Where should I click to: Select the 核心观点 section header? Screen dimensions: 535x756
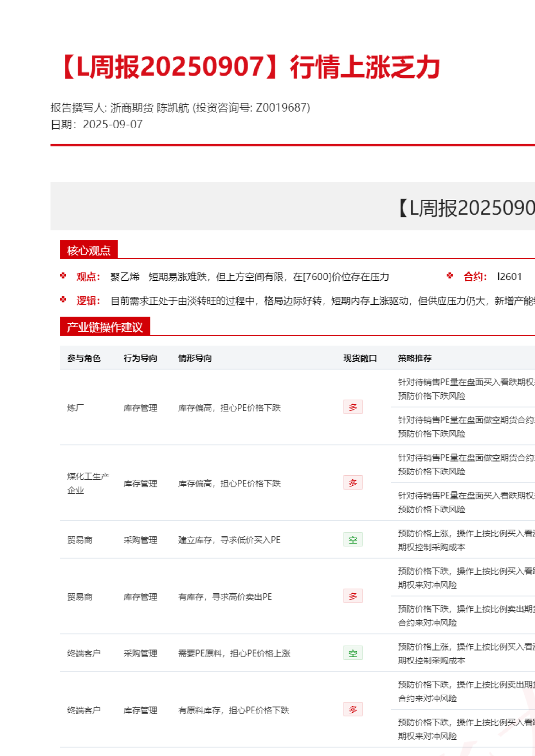(x=89, y=250)
